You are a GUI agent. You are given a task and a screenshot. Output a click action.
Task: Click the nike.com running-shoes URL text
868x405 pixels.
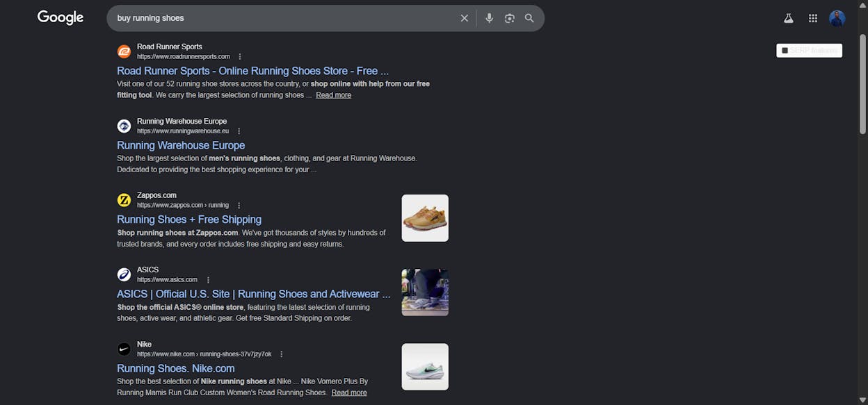204,354
